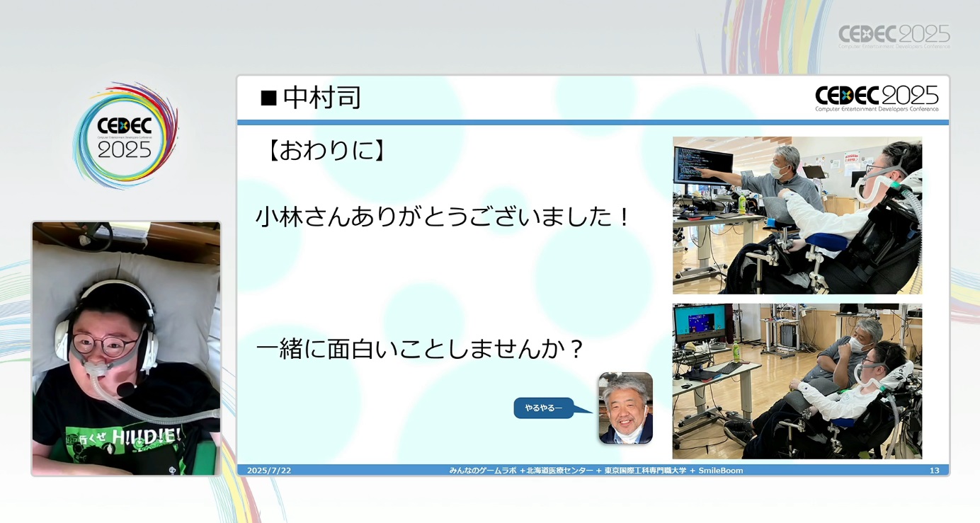This screenshot has height=523, width=980.
Task: Open the upper photo showing a person pointing at a monitor
Action: [797, 215]
